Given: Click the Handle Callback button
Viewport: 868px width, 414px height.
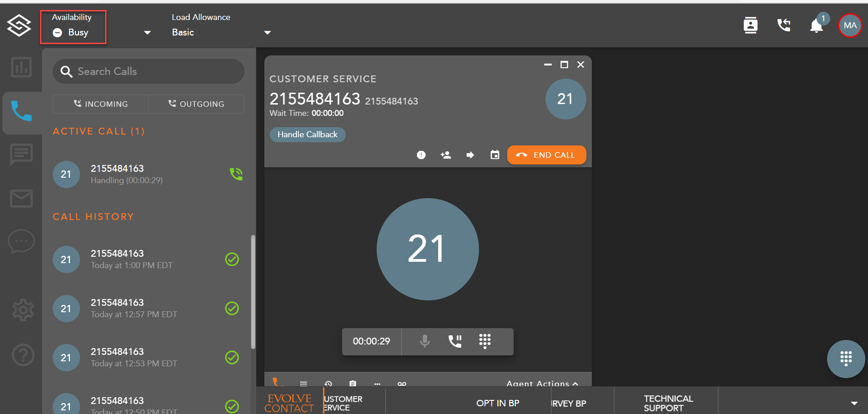Looking at the screenshot, I should 308,135.
